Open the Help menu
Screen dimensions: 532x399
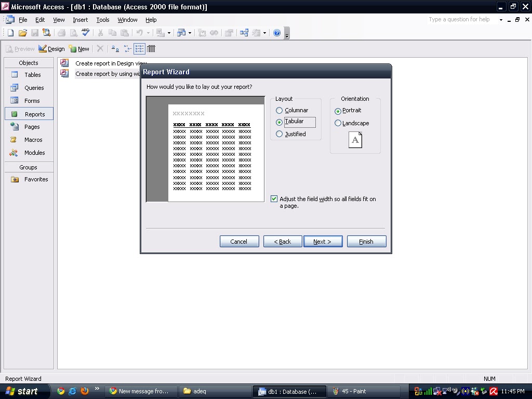click(x=151, y=20)
